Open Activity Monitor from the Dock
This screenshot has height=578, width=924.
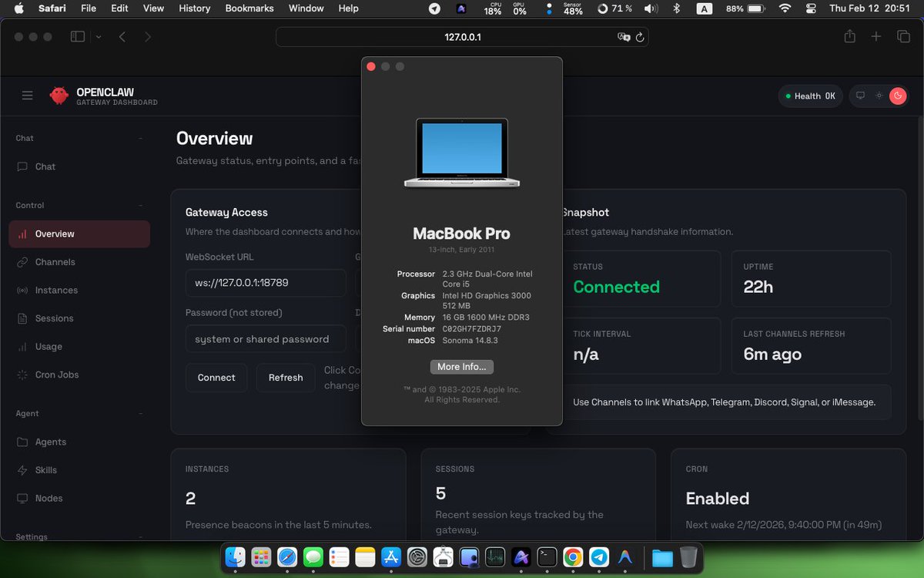pyautogui.click(x=494, y=556)
